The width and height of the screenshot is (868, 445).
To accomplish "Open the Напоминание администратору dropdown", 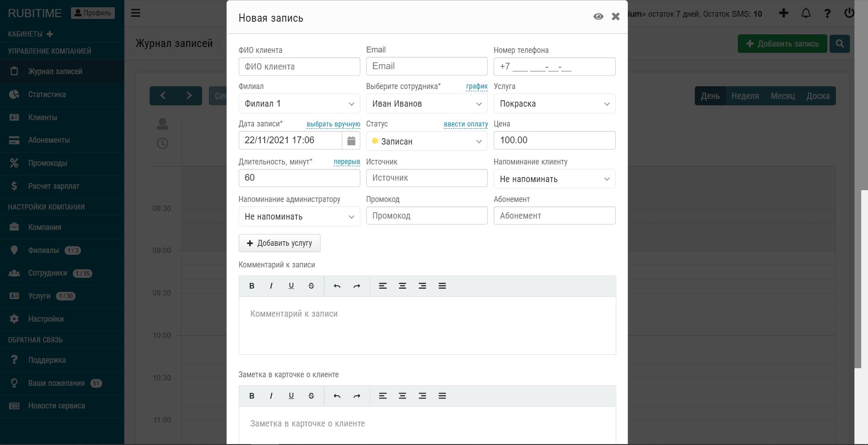I will click(299, 216).
